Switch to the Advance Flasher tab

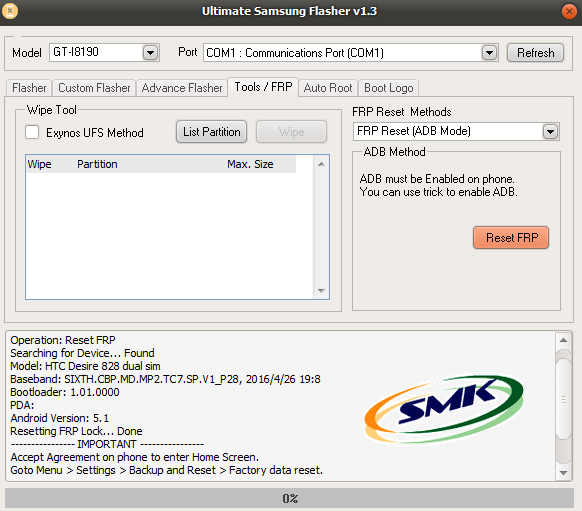coord(182,88)
